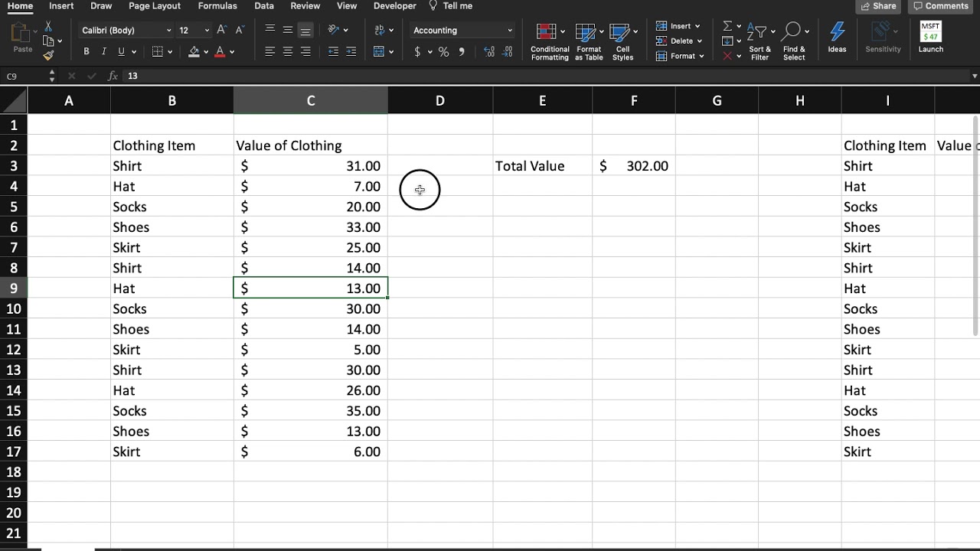Set center text alignment

(x=288, y=52)
